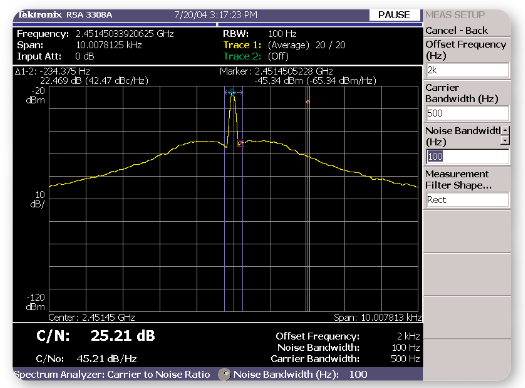Screen dimensions: 525x388
Task: Select the -120 dBm bottom scale label
Action: 35,302
